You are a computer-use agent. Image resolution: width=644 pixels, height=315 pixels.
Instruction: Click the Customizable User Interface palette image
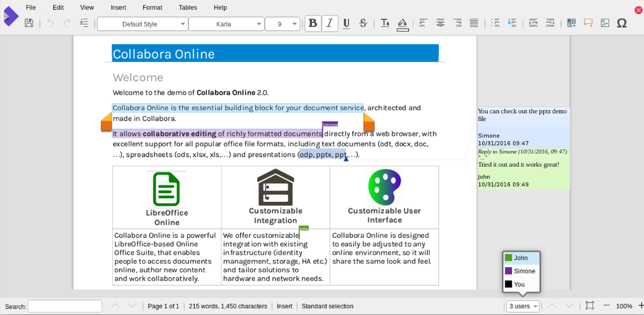(x=384, y=187)
